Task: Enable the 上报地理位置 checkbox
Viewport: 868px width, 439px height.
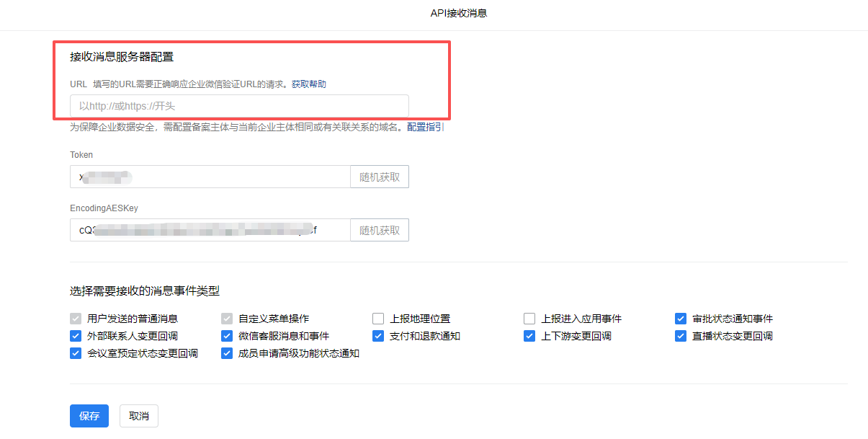Action: (x=378, y=319)
